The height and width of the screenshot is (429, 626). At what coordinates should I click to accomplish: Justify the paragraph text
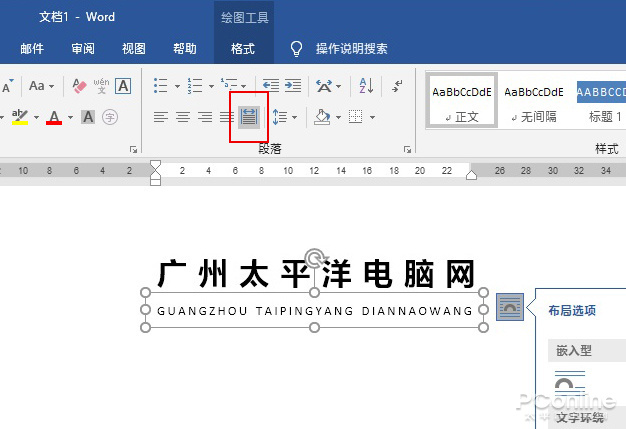226,117
